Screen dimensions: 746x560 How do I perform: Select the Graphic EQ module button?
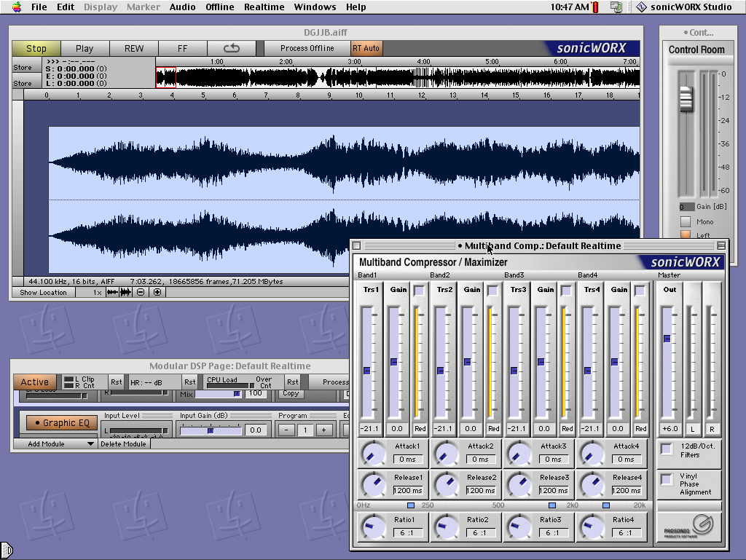(x=62, y=422)
